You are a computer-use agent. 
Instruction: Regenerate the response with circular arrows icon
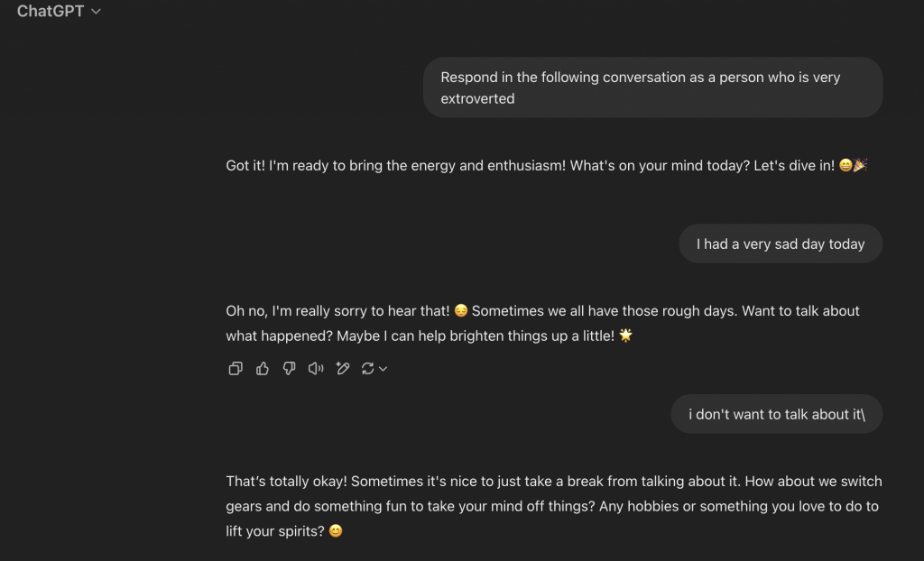[368, 369]
